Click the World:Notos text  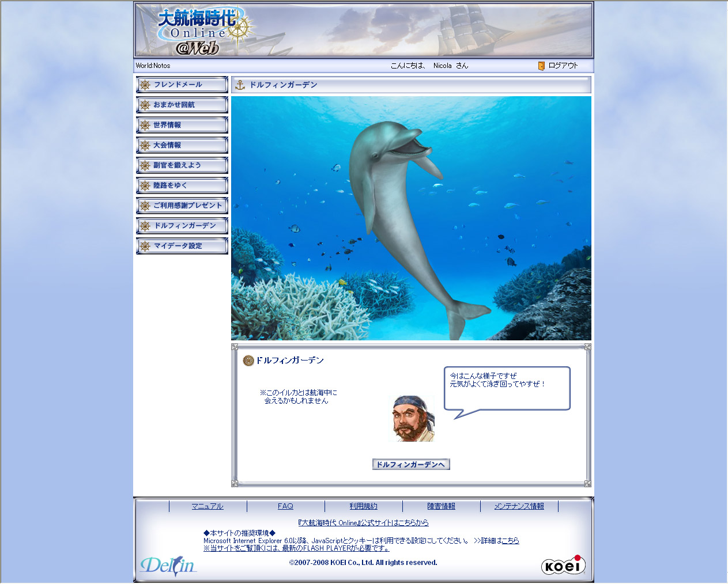[x=153, y=66]
